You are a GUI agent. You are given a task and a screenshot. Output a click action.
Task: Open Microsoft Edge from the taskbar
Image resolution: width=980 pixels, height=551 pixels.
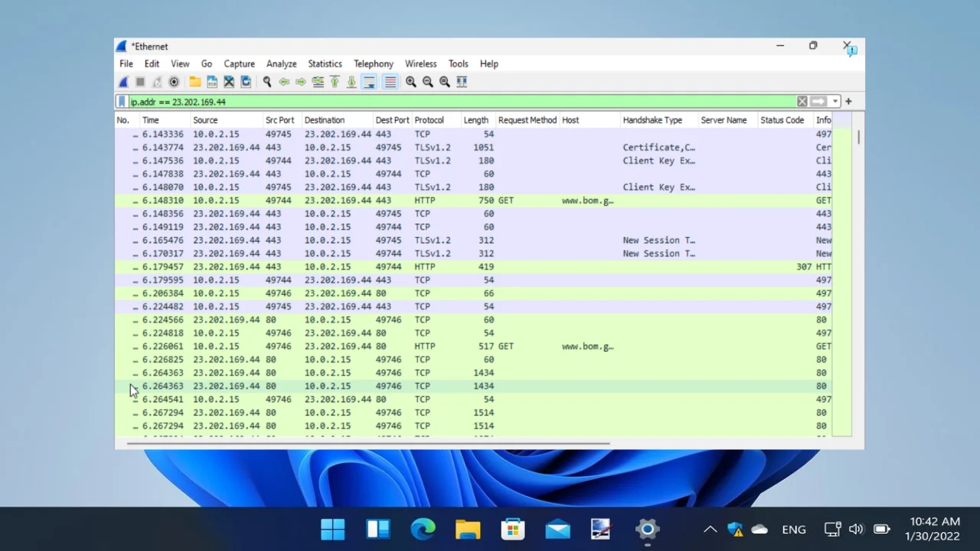point(423,529)
